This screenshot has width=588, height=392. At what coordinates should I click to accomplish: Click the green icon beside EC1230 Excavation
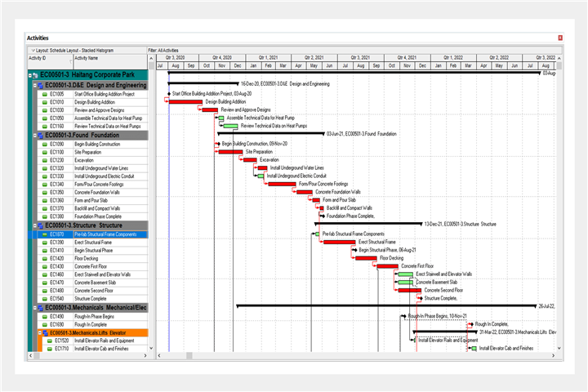[45, 160]
